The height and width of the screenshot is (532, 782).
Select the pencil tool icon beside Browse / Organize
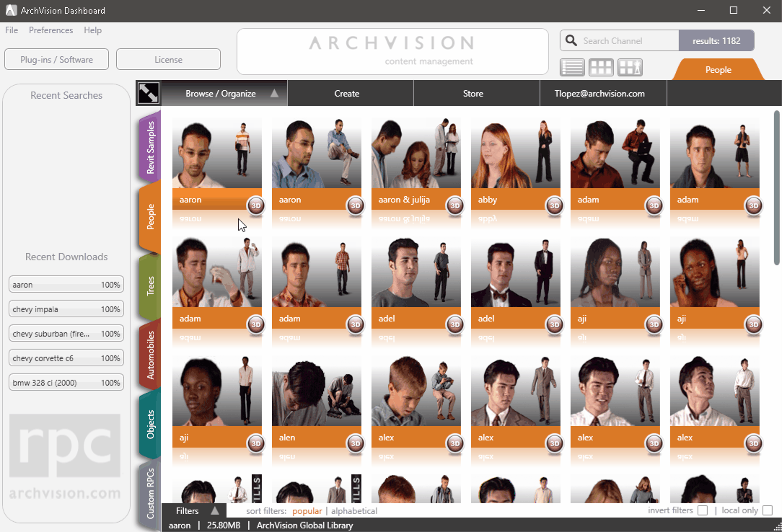pos(149,93)
